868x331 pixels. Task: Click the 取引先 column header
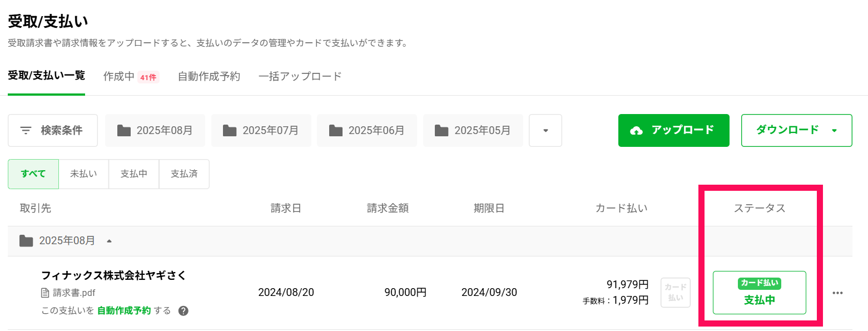[35, 208]
